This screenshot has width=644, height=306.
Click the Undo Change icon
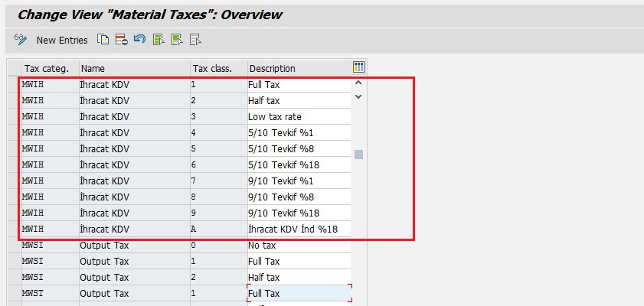pos(139,40)
